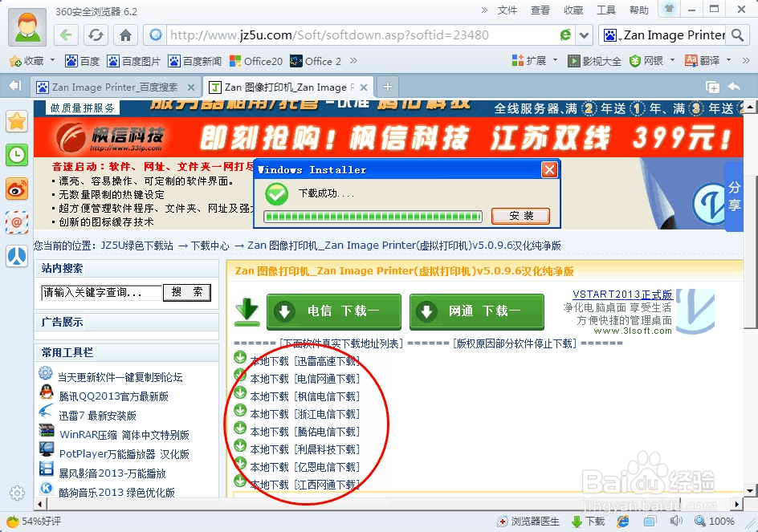
Task: Click the 搜索 site search button
Action: click(187, 292)
